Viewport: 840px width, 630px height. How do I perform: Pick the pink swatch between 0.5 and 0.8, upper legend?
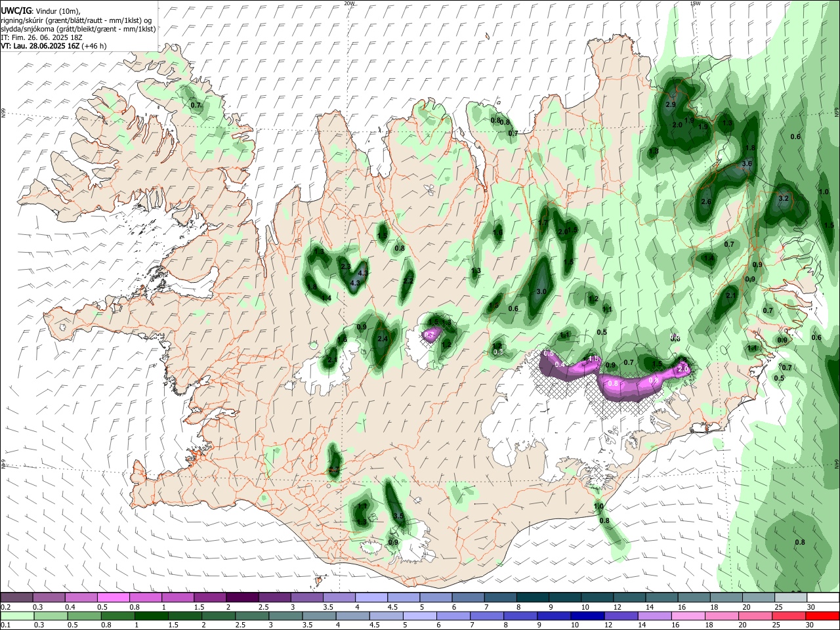[113, 598]
